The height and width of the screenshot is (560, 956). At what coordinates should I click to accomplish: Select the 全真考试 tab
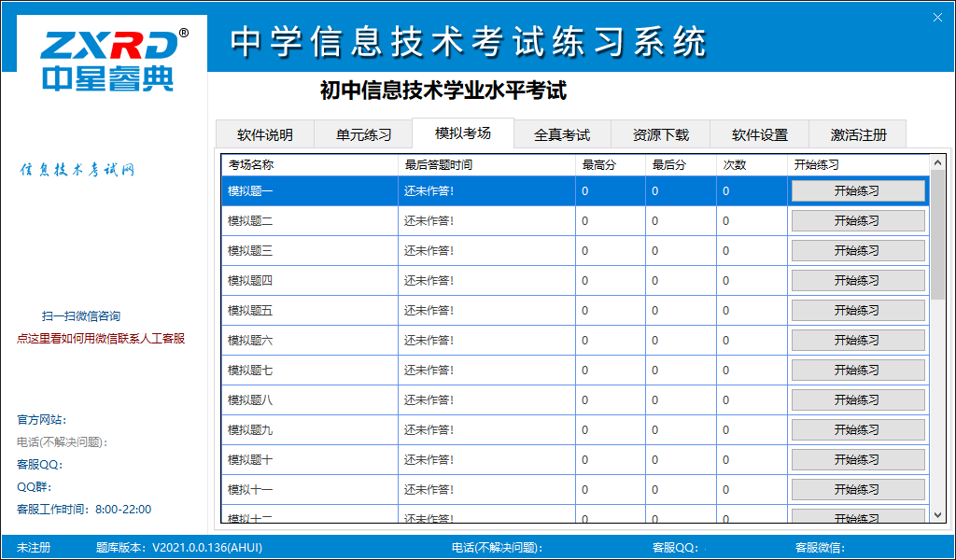(562, 133)
